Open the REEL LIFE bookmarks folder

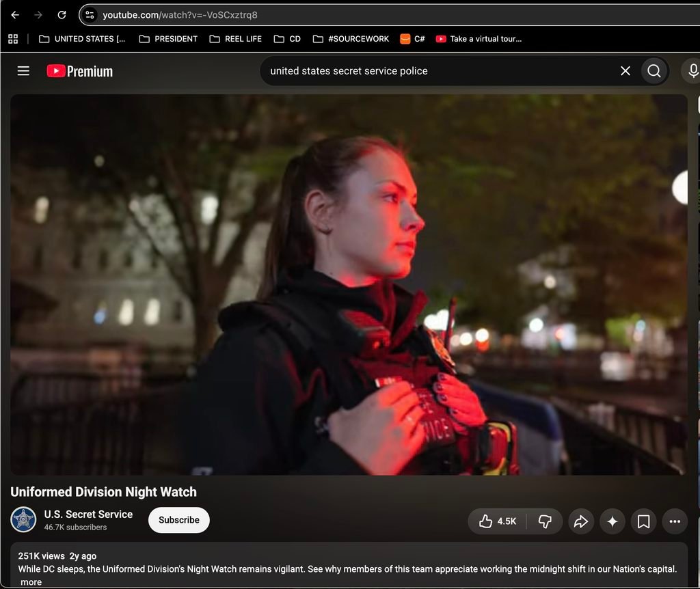coord(236,39)
